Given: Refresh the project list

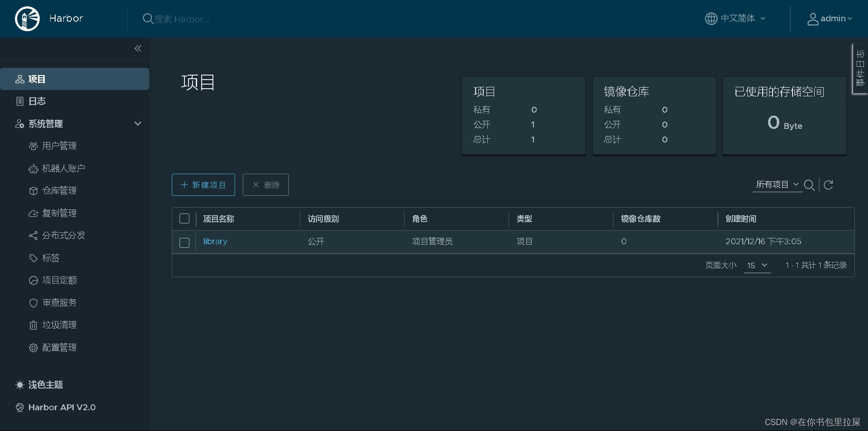Looking at the screenshot, I should [828, 185].
